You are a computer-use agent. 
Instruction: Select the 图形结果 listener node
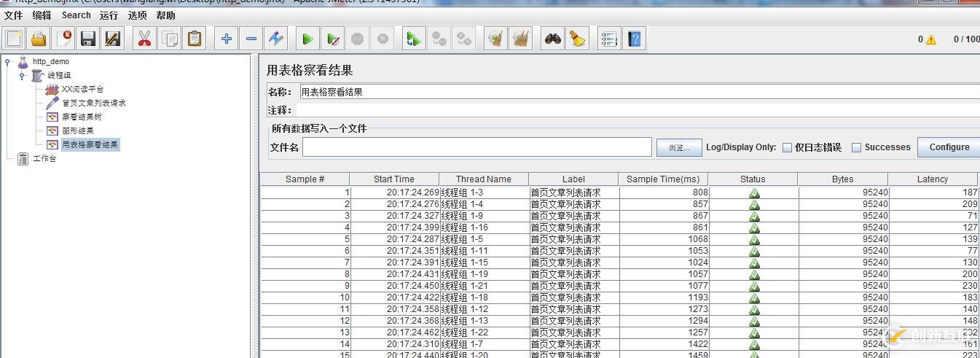[78, 131]
